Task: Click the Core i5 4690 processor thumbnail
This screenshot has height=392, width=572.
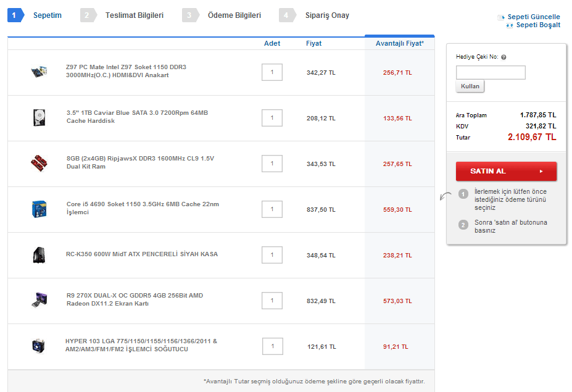Action: tap(39, 209)
